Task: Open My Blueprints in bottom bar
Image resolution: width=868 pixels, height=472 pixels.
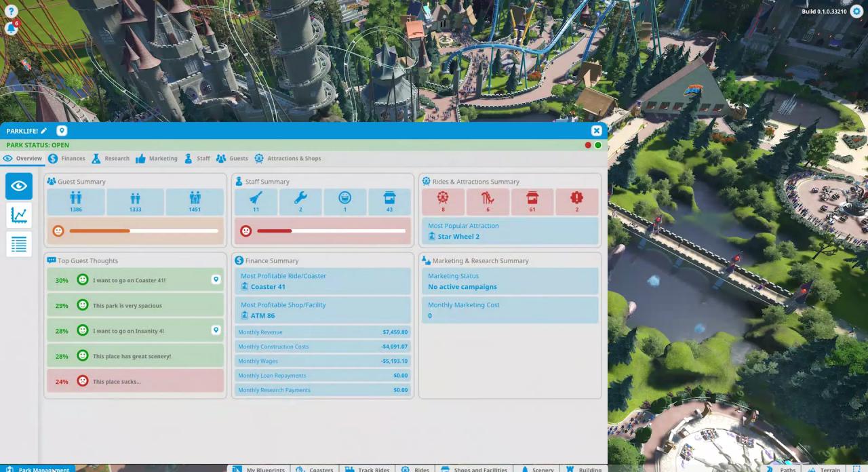Action: (x=258, y=469)
